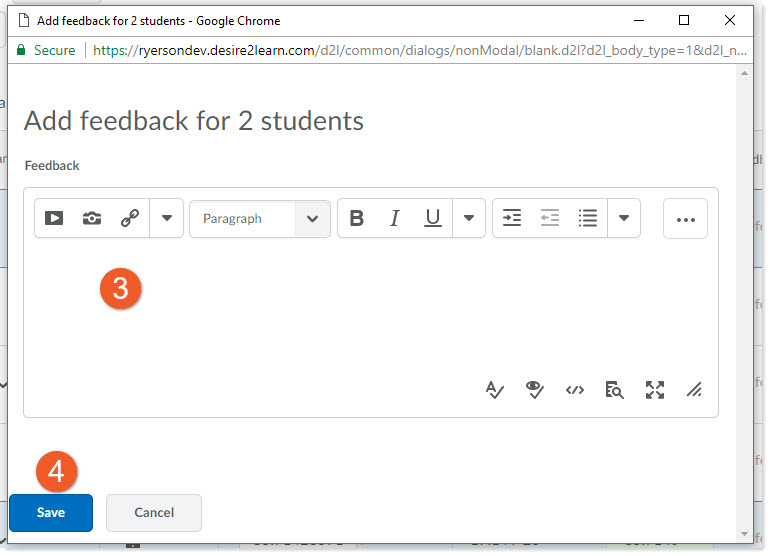Expand the list options dropdown arrow
770x556 pixels.
click(x=624, y=218)
